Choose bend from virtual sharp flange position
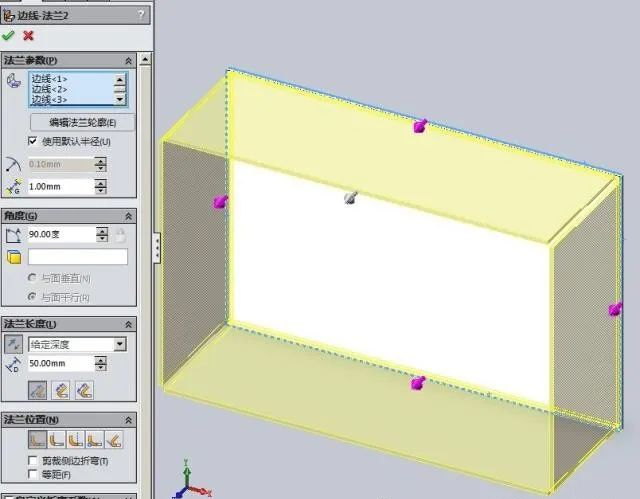 pos(95,440)
